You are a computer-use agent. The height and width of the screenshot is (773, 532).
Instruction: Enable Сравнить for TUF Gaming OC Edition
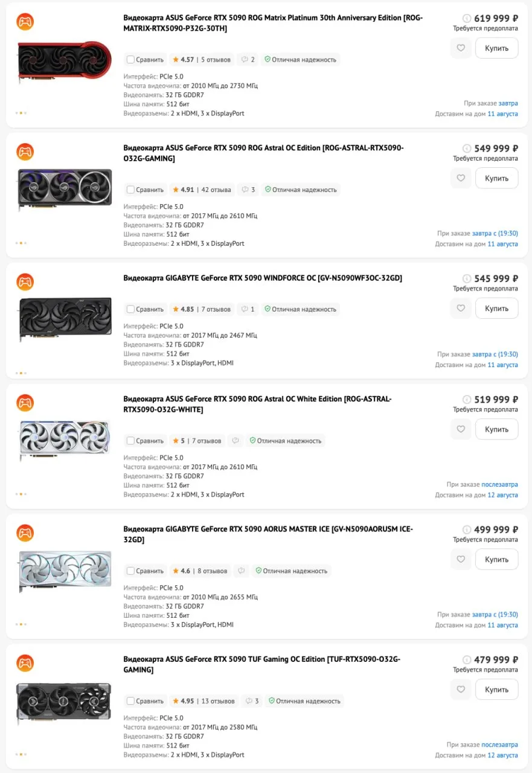[x=145, y=701]
